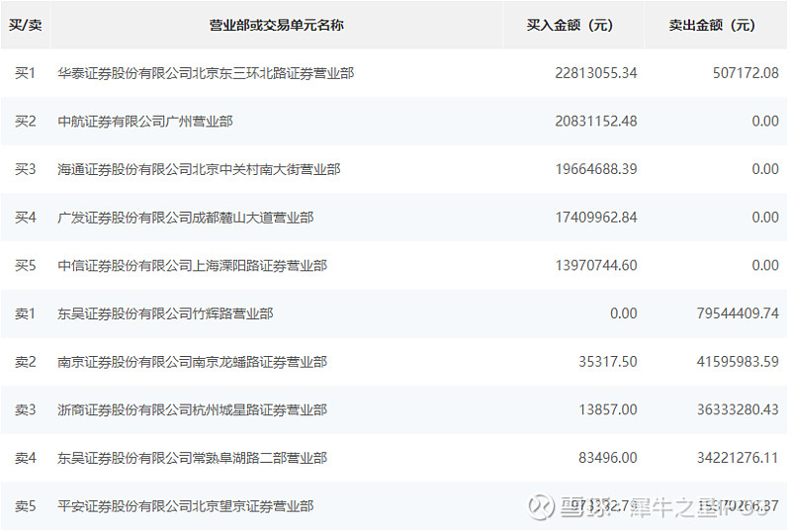
Task: Click the 0.00 buy amount in 卖1 row
Action: (624, 313)
